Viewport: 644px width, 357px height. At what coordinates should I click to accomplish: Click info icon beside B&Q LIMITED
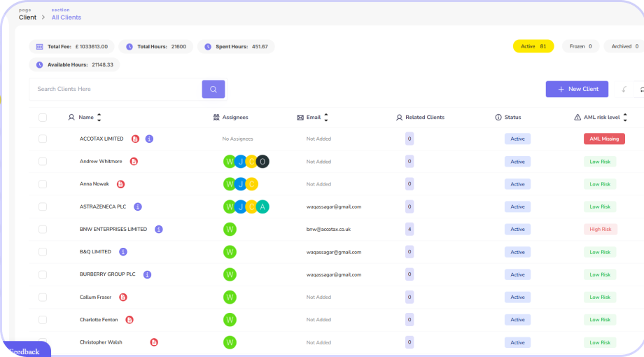click(x=123, y=252)
